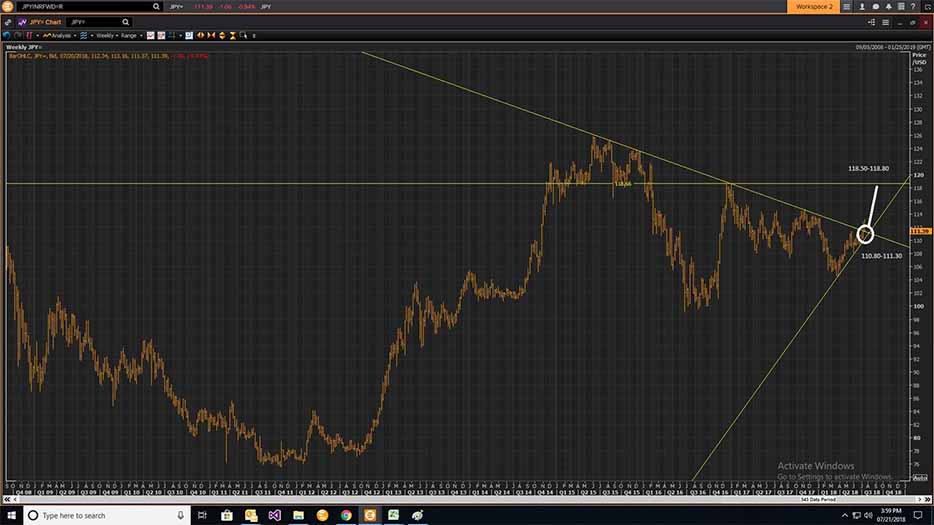The width and height of the screenshot is (934, 525).
Task: Expand the crosshair tool dropdown arrow
Action: pos(180,36)
